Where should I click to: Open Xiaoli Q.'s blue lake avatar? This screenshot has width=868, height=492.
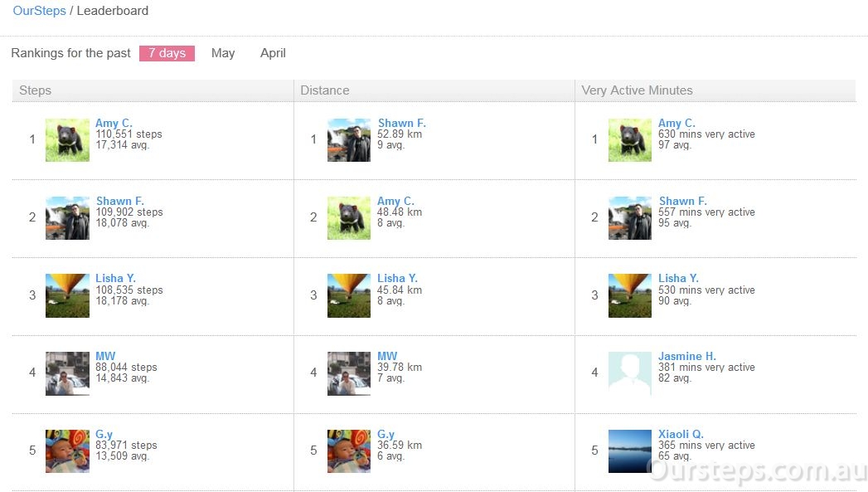pos(630,451)
